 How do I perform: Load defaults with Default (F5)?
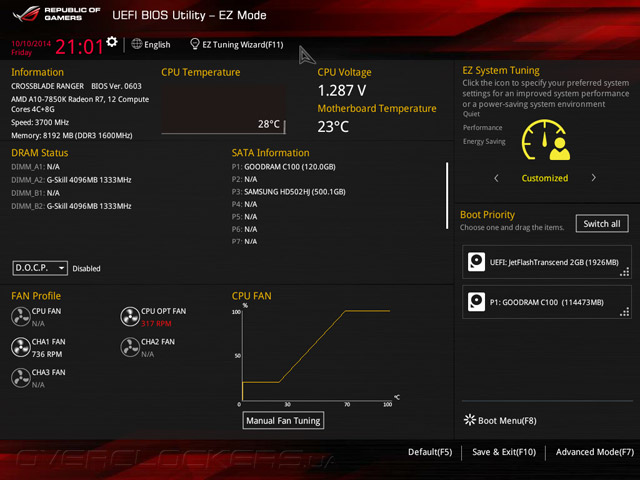click(x=430, y=452)
